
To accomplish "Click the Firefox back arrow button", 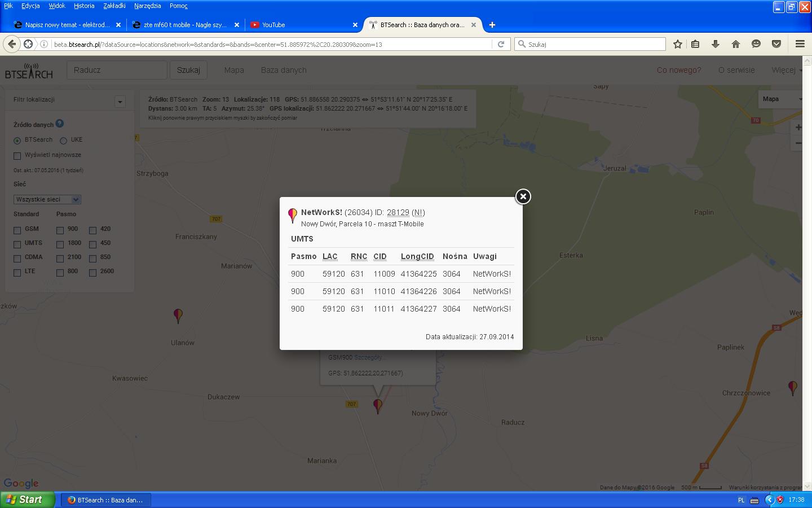I will 12,44.
